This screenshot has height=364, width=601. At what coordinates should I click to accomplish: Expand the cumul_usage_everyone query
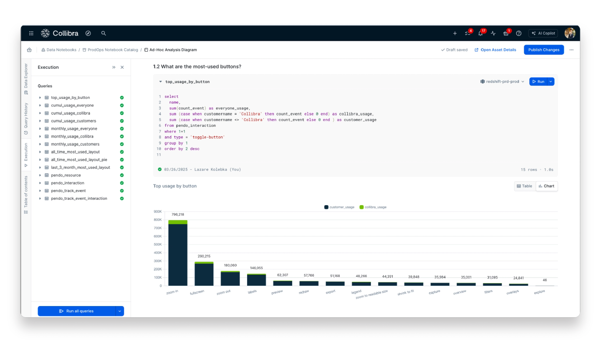[40, 105]
